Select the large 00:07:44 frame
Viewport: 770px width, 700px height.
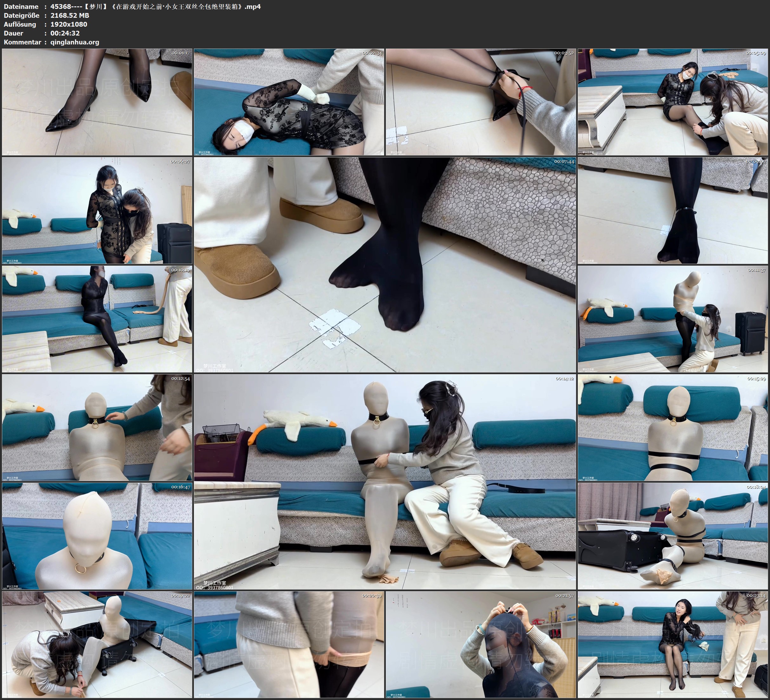pyautogui.click(x=385, y=264)
